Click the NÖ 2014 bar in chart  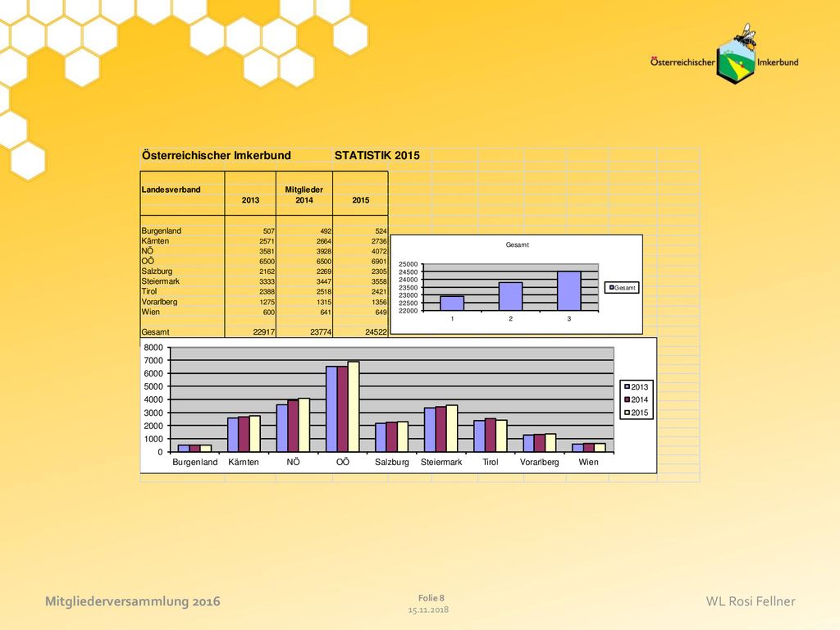point(293,426)
